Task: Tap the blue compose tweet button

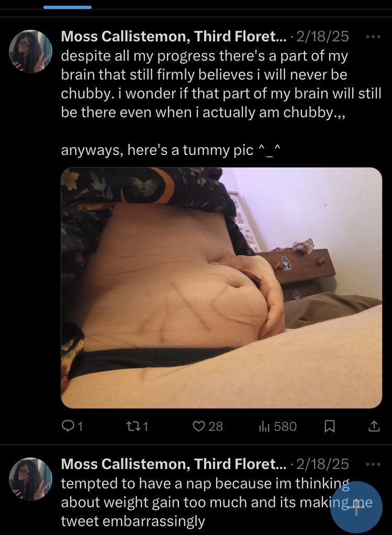Action: coord(356,507)
